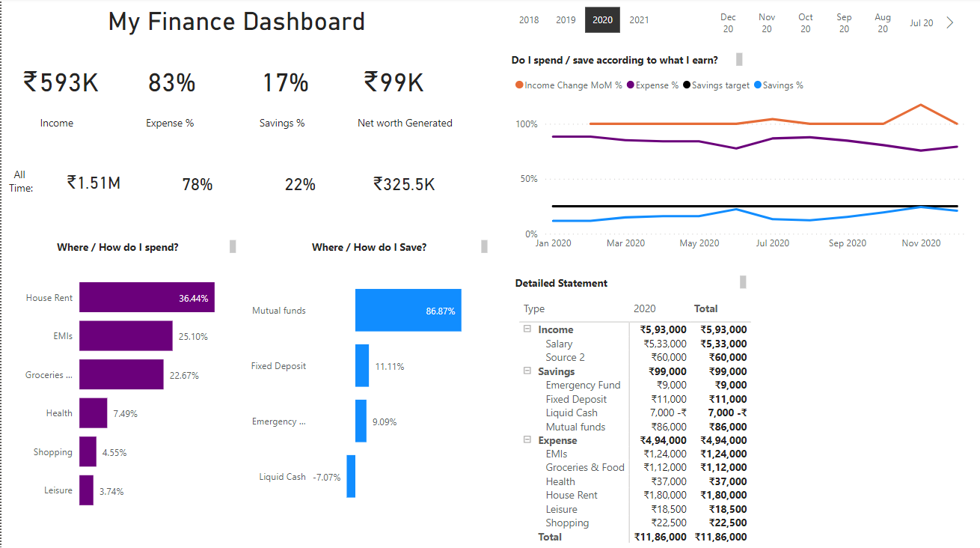Viewport: 980px width, 548px height.
Task: Switch the year filter to 2021
Action: coord(639,20)
